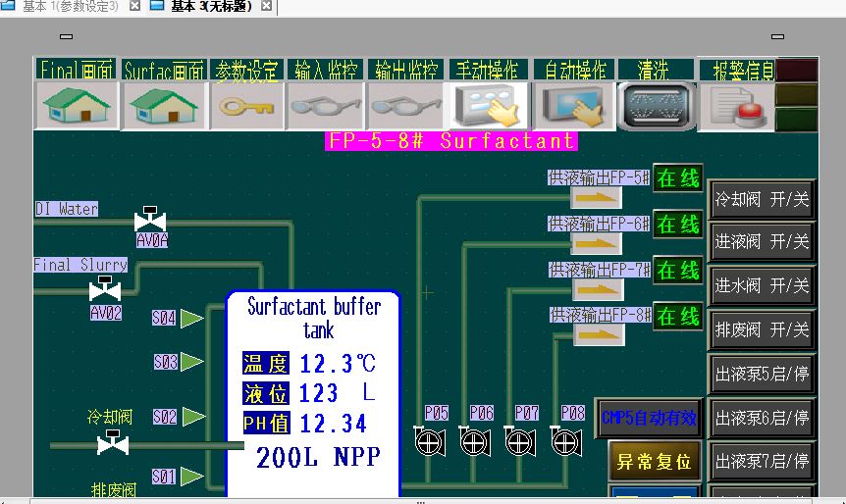The image size is (846, 504).
Task: Click the CMP5自动有效 button
Action: pos(649,418)
